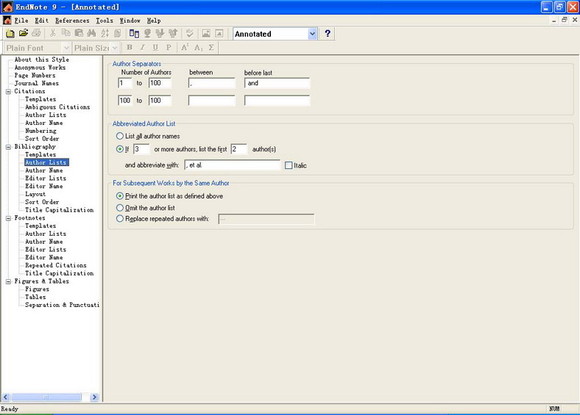Select 'Replace repeated authors with' option

coord(119,219)
